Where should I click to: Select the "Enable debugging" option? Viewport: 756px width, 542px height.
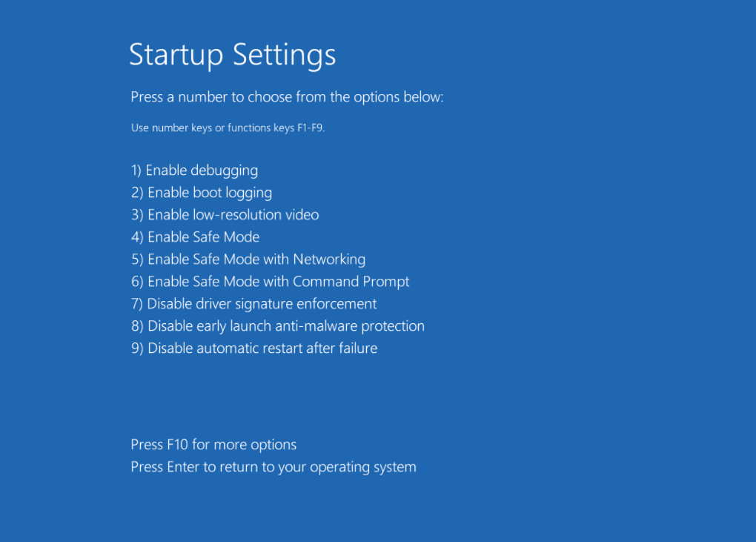pyautogui.click(x=194, y=170)
